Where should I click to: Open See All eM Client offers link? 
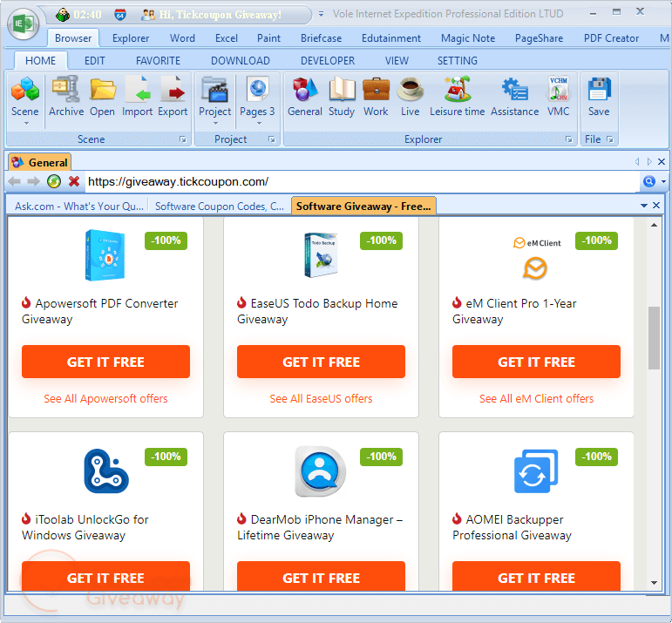[x=536, y=398]
